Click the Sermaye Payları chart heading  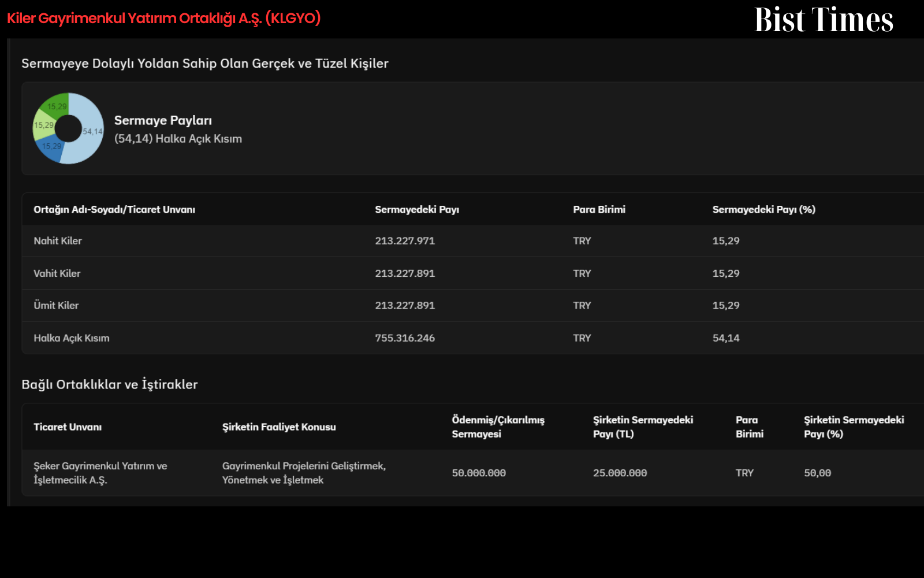point(163,120)
